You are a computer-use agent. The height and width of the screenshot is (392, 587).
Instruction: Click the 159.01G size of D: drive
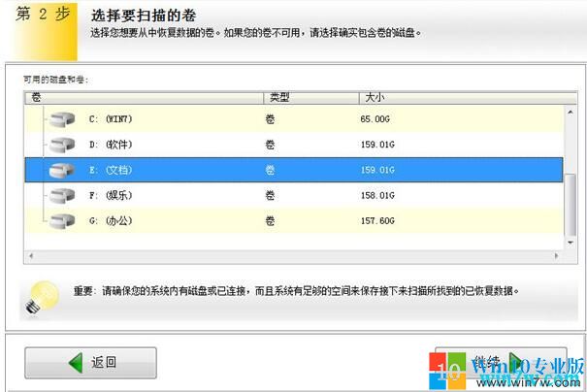[377, 145]
